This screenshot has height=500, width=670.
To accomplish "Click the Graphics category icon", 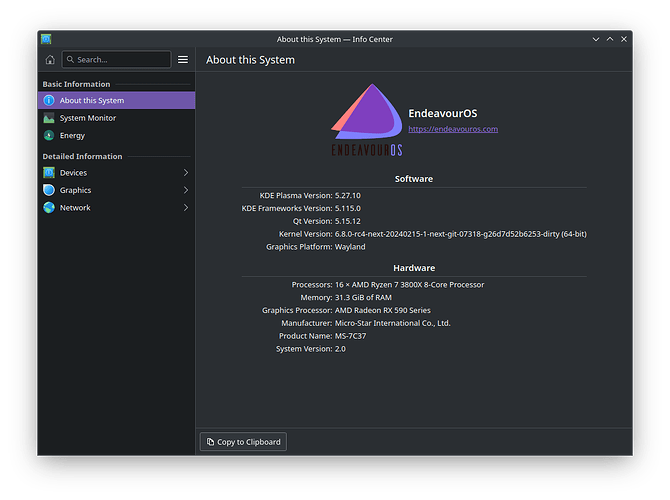I will (x=49, y=190).
